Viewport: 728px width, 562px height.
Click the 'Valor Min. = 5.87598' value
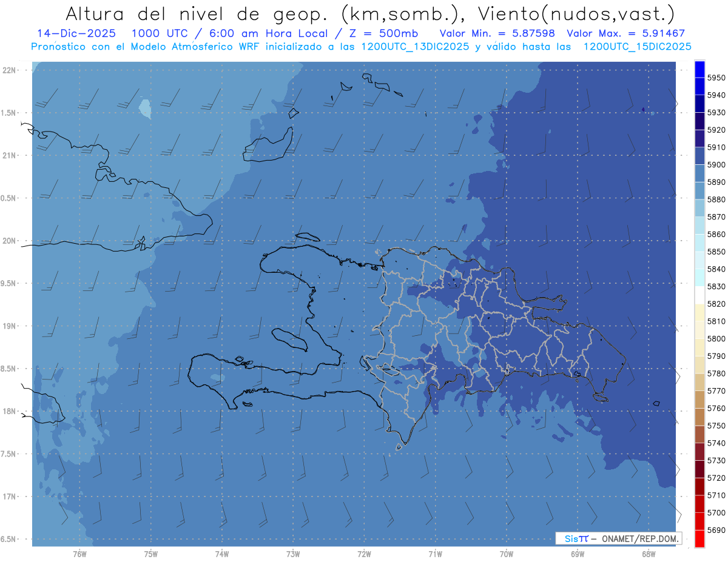tap(499, 33)
